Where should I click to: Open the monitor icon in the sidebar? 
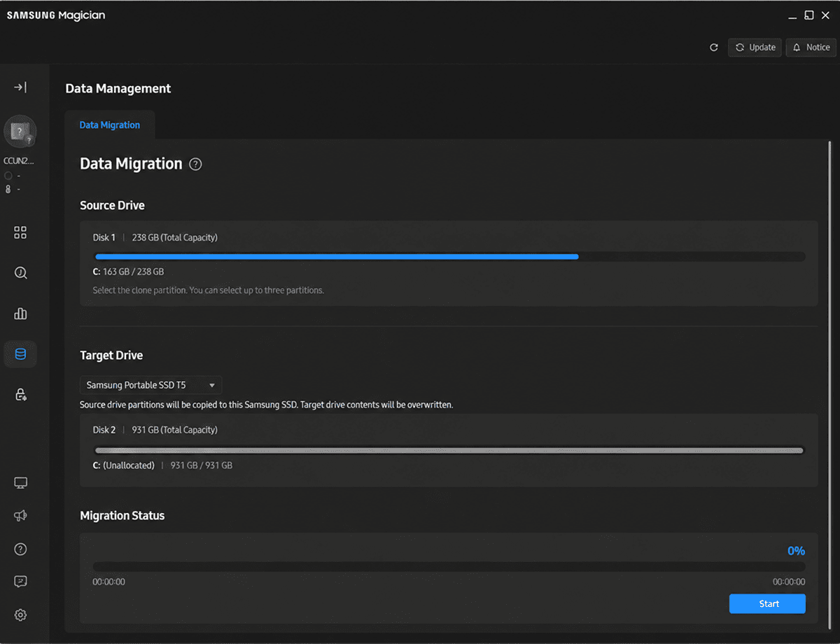point(20,483)
